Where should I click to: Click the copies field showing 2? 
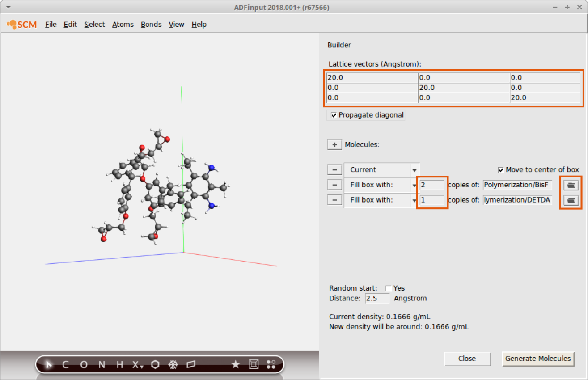pos(432,185)
